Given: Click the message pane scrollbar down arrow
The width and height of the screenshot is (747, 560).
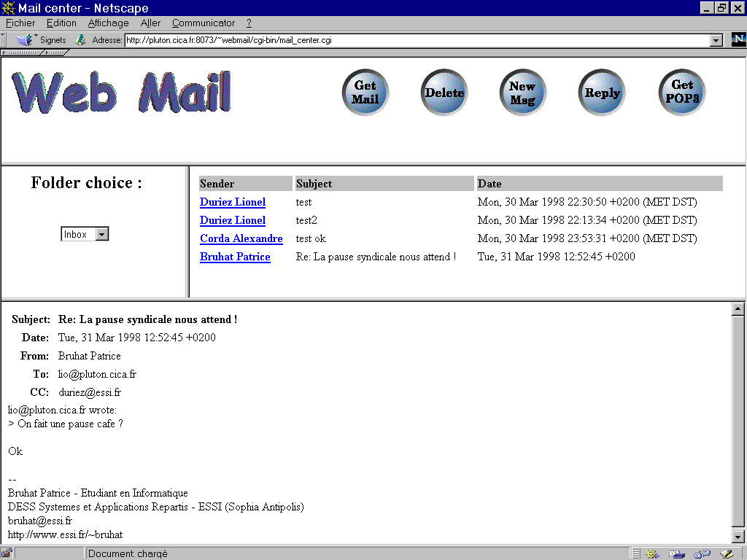Looking at the screenshot, I should [738, 537].
